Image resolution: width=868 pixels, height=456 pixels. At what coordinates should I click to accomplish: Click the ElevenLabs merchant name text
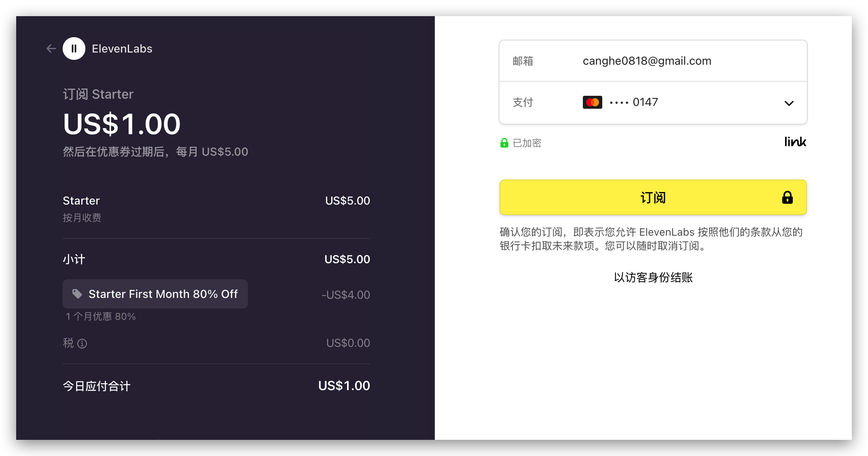pyautogui.click(x=122, y=49)
